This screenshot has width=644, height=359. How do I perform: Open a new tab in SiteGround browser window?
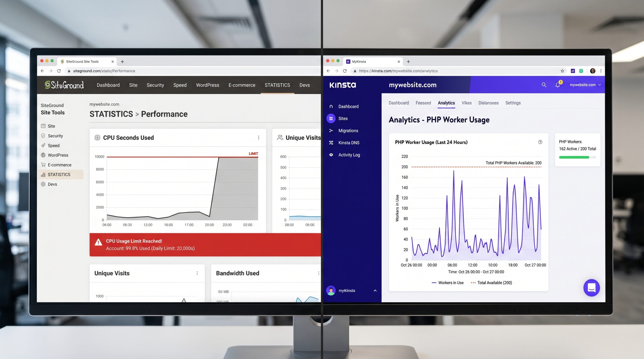click(122, 62)
